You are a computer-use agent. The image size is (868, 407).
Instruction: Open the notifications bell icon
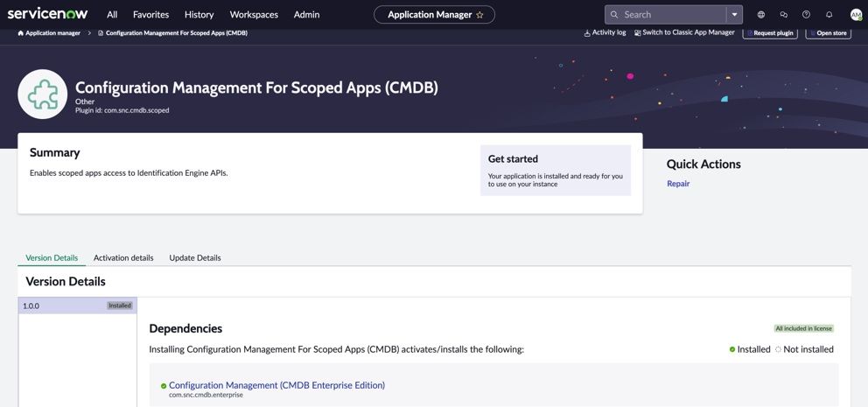[829, 15]
